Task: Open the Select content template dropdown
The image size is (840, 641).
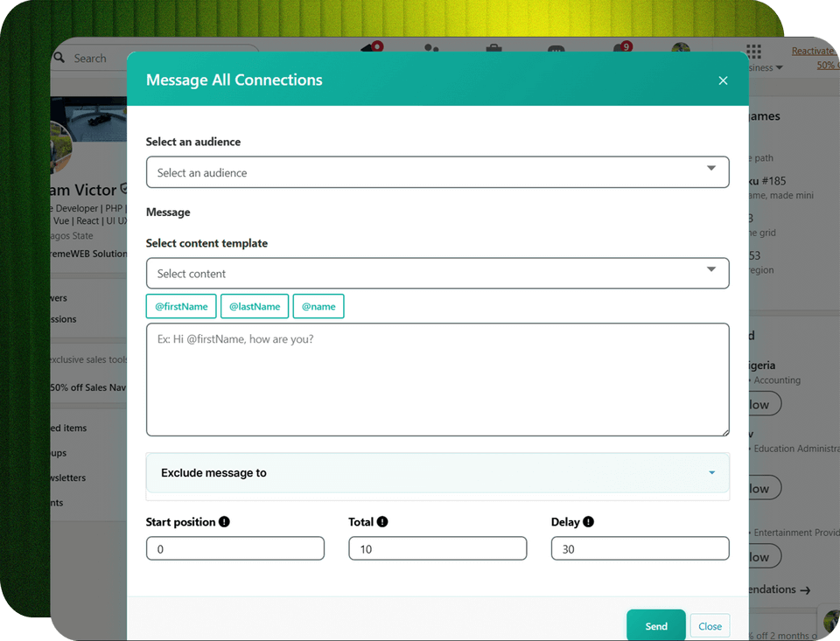Action: (437, 273)
